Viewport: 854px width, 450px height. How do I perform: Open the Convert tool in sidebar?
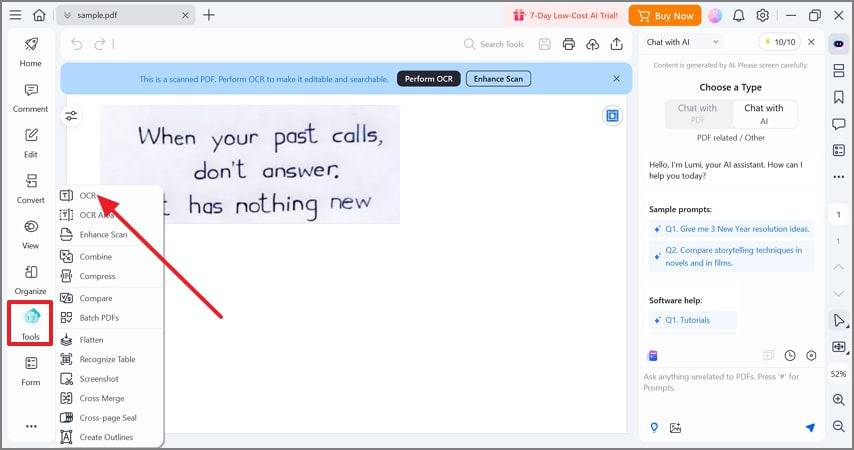[31, 189]
